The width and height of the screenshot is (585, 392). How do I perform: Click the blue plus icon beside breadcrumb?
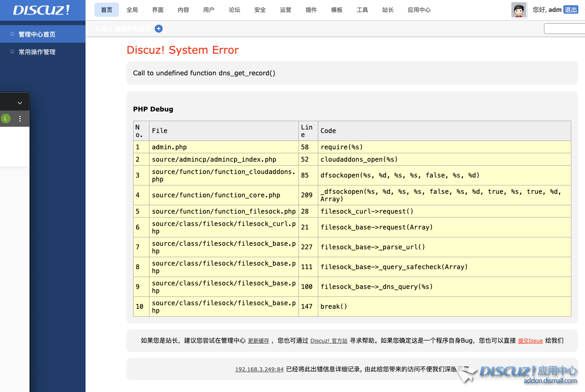tap(159, 29)
